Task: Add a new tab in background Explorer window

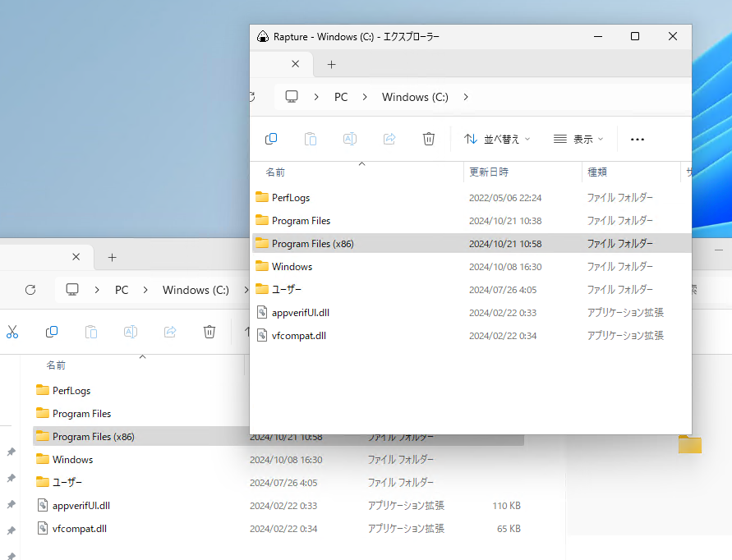Action: [112, 257]
